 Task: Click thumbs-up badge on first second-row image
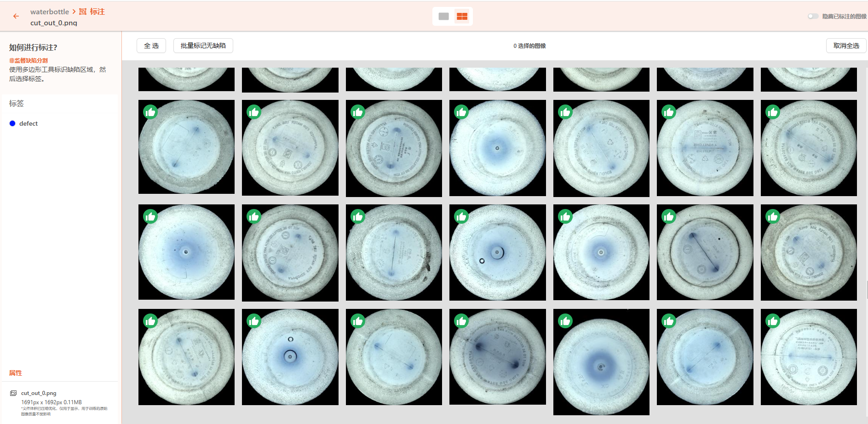point(150,112)
